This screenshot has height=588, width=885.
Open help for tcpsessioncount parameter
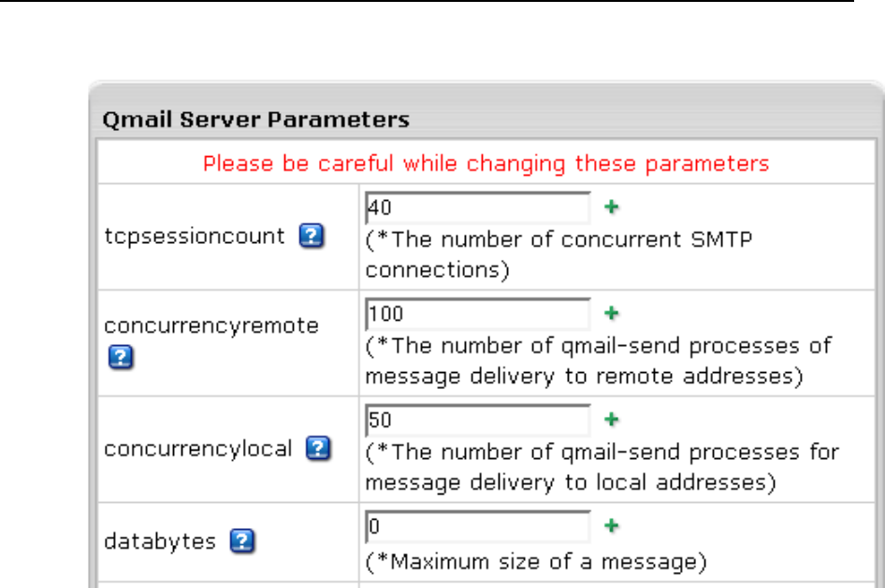click(x=312, y=237)
